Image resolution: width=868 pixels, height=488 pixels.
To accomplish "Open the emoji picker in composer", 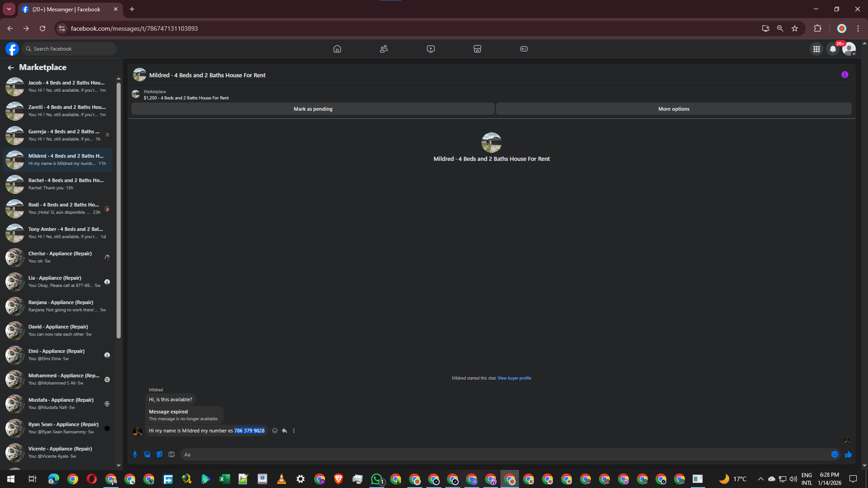I will tap(835, 455).
